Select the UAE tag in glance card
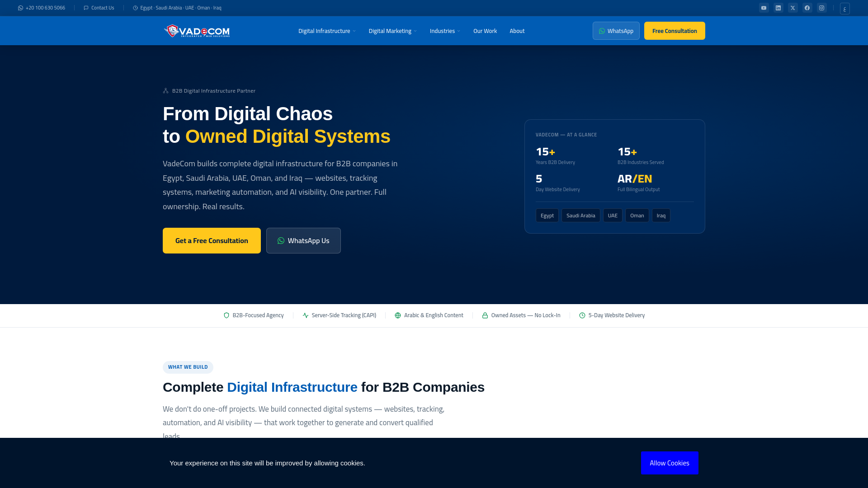This screenshot has height=488, width=868. coord(613,216)
